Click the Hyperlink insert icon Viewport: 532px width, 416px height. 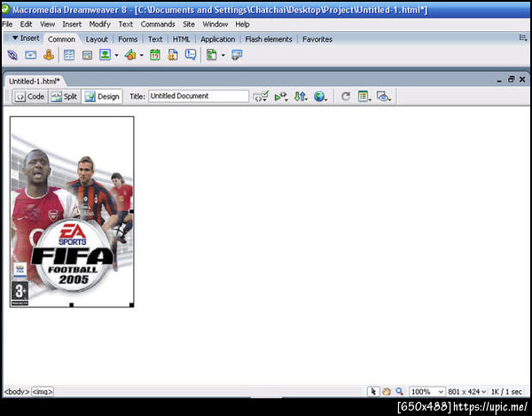point(12,55)
